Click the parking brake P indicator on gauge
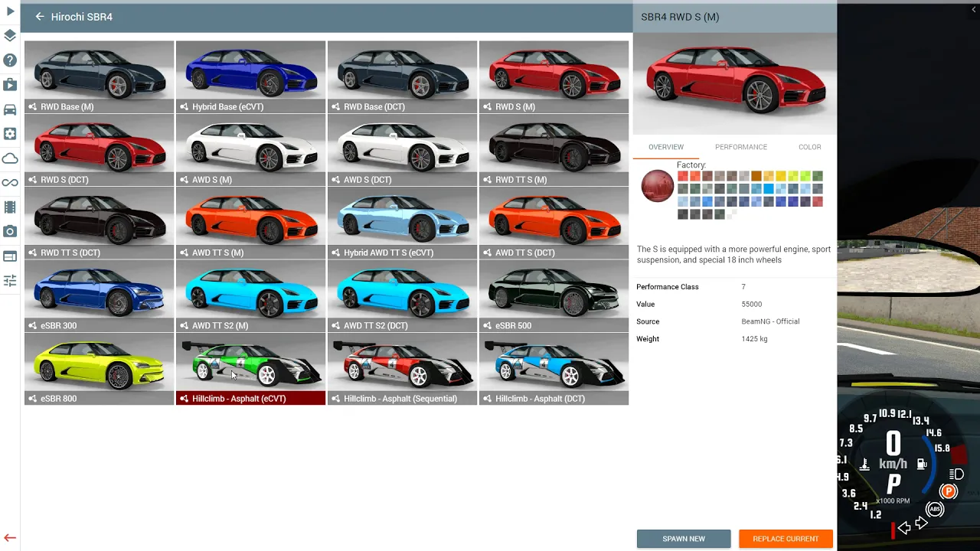Viewport: 980px width, 551px height. point(949,491)
